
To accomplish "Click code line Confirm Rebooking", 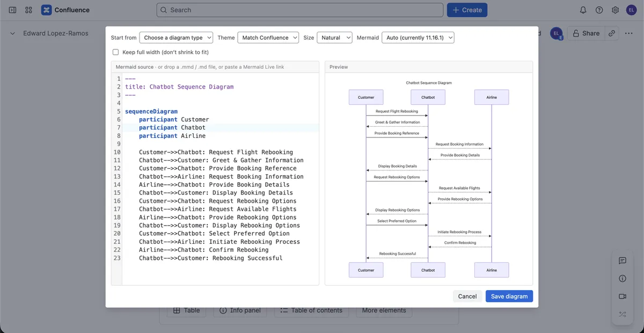I will 204,250.
